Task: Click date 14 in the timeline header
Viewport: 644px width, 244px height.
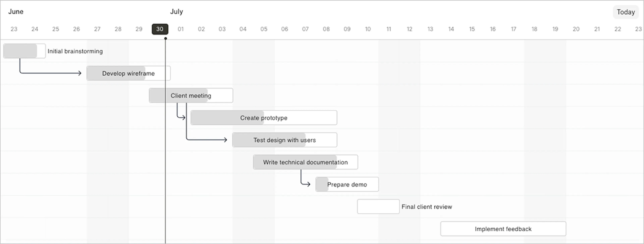Action: click(451, 29)
